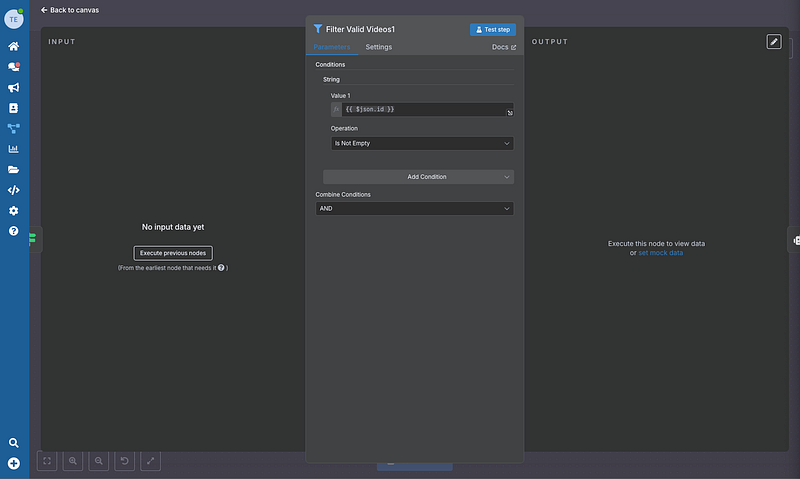Open the code snippets sidebar icon

(14, 190)
